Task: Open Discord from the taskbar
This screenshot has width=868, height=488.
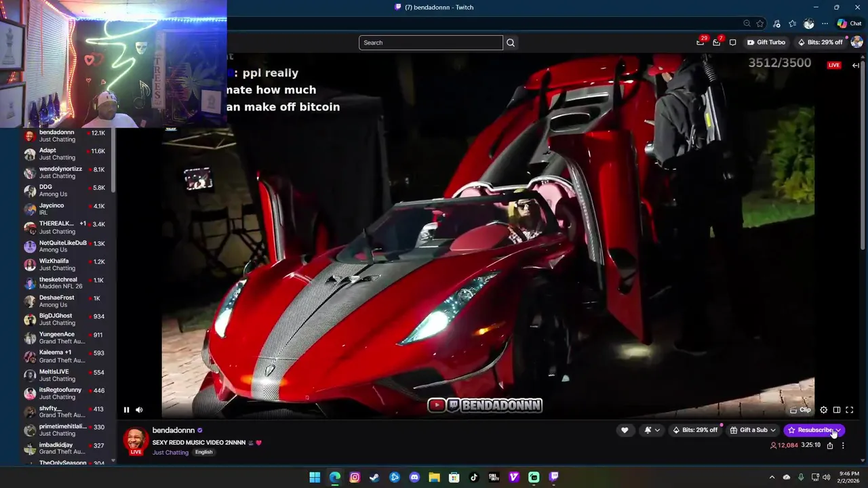Action: [414, 477]
